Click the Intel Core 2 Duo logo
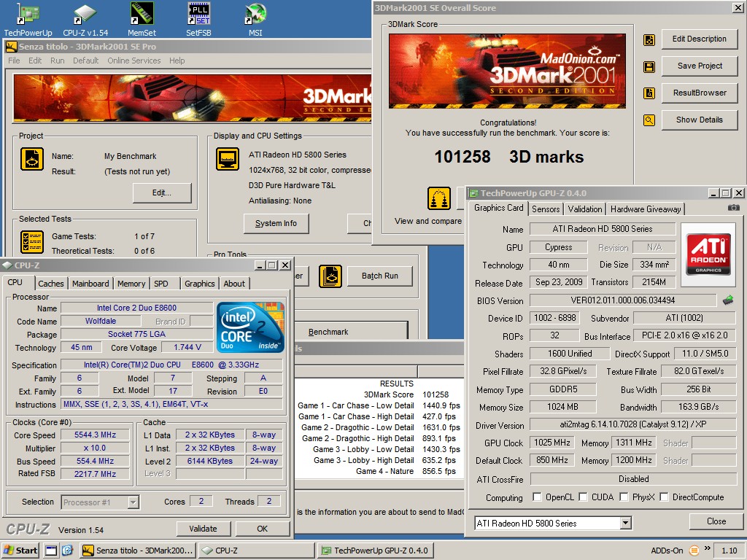Viewport: 747px width, 560px height. [x=250, y=327]
